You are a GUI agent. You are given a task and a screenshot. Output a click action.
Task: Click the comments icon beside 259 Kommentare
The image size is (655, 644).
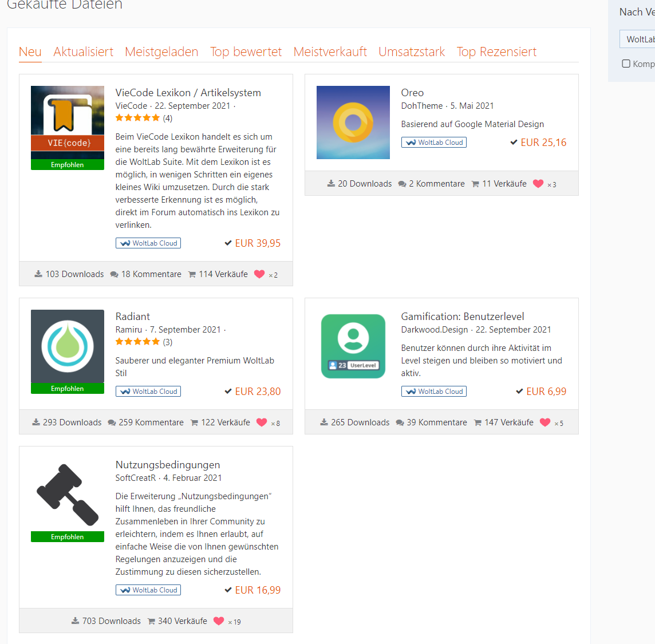coord(112,423)
